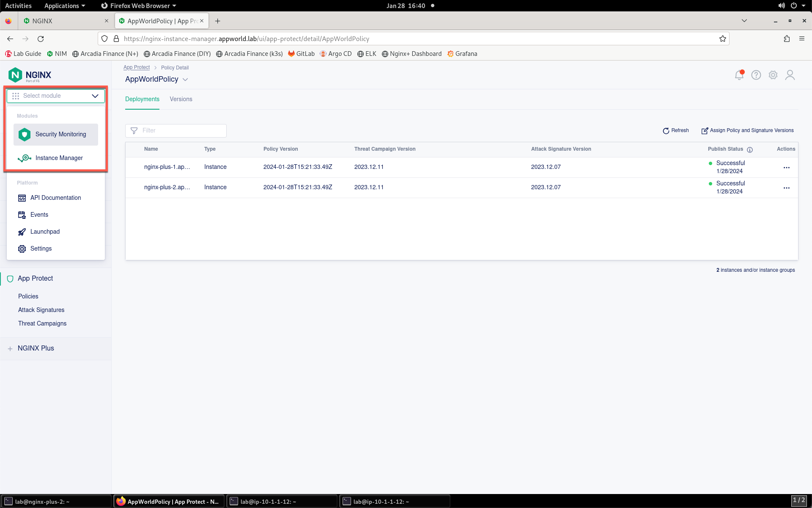Click the Name column header
The height and width of the screenshot is (508, 812).
pos(151,149)
